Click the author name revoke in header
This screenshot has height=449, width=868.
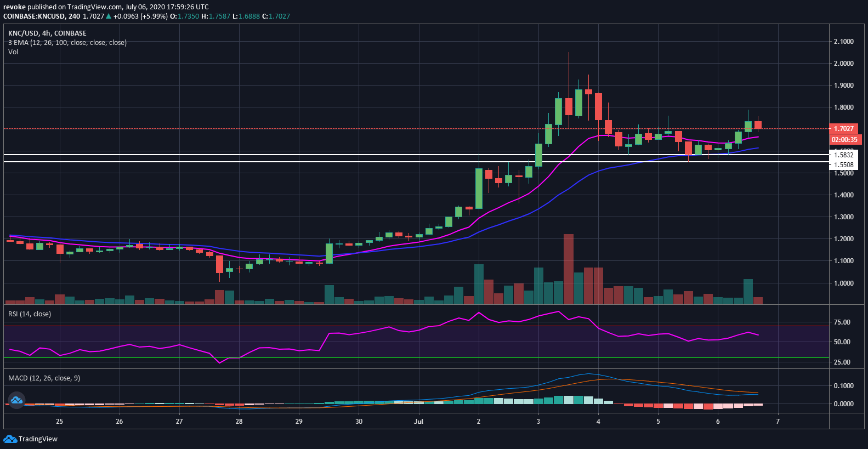14,7
